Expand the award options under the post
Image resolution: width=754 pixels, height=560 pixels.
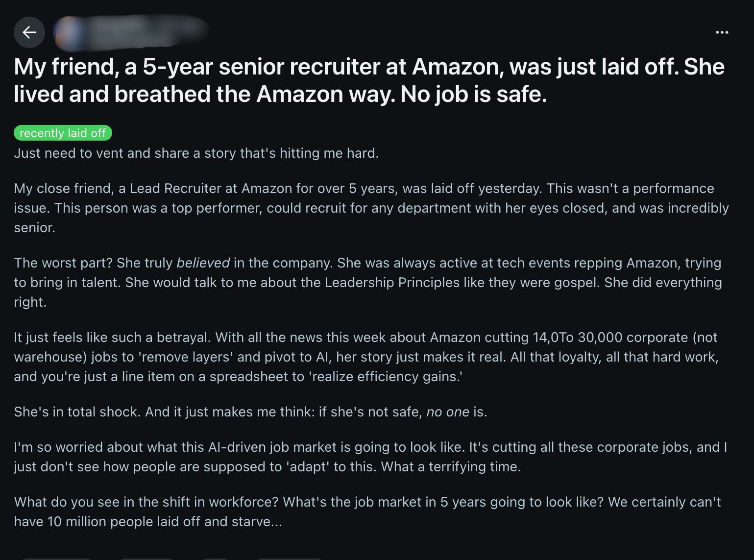click(215, 559)
